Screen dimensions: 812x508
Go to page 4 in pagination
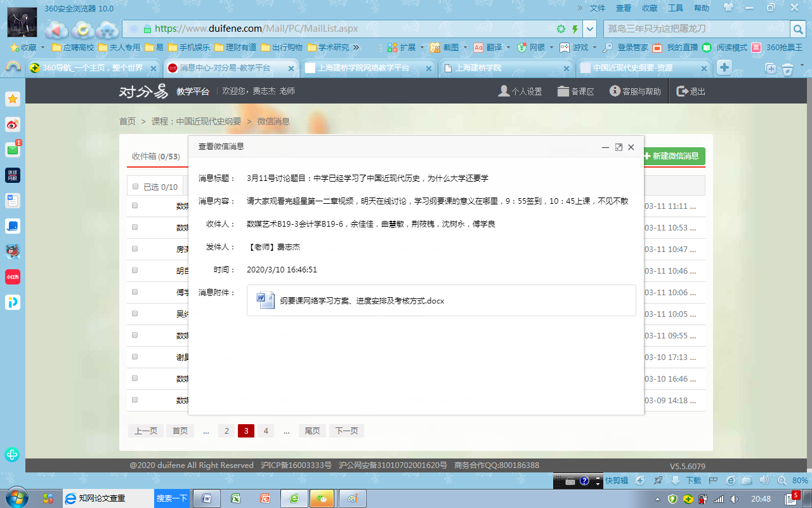click(266, 431)
